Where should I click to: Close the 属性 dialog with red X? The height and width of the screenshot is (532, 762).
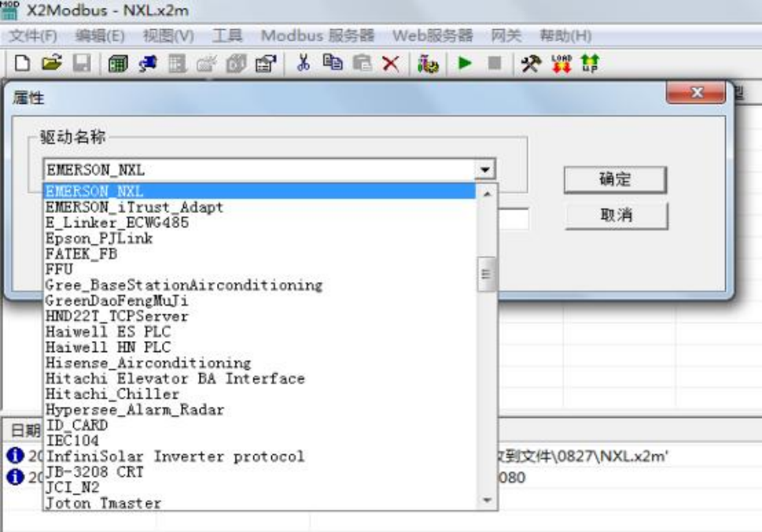(697, 92)
